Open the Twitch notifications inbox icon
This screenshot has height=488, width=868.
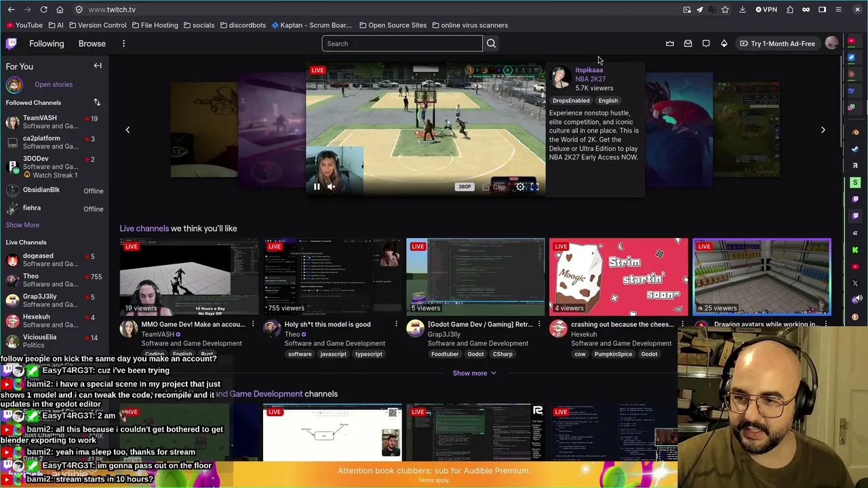(x=688, y=43)
